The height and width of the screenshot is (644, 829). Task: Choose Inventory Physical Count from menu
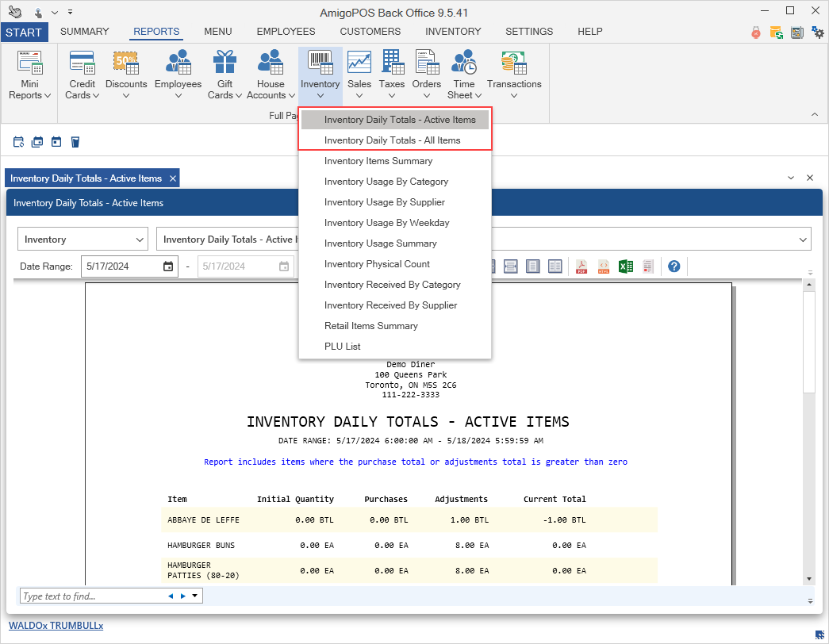[x=377, y=264]
